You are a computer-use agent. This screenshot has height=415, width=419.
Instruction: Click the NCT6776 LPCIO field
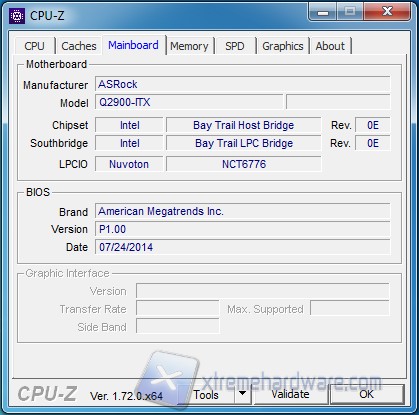point(244,164)
